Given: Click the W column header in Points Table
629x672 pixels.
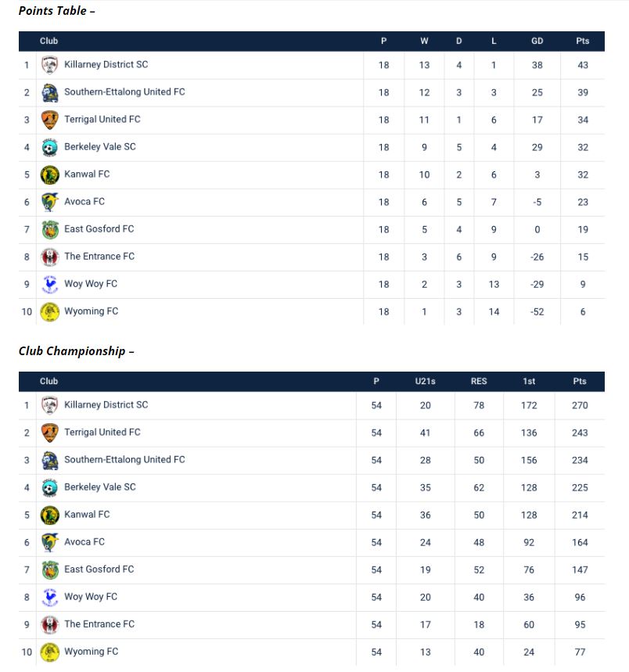Looking at the screenshot, I should pyautogui.click(x=424, y=41).
